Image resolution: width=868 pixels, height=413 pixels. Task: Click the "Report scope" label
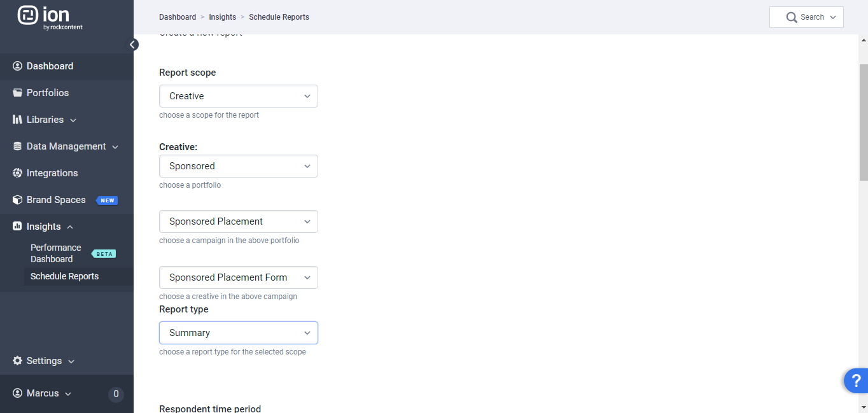click(x=188, y=73)
